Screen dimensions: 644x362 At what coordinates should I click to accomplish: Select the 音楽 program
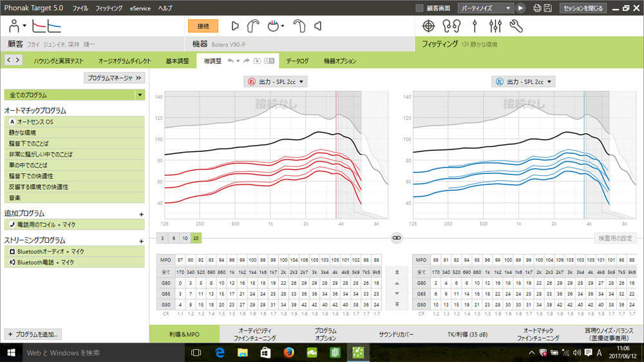pyautogui.click(x=74, y=198)
